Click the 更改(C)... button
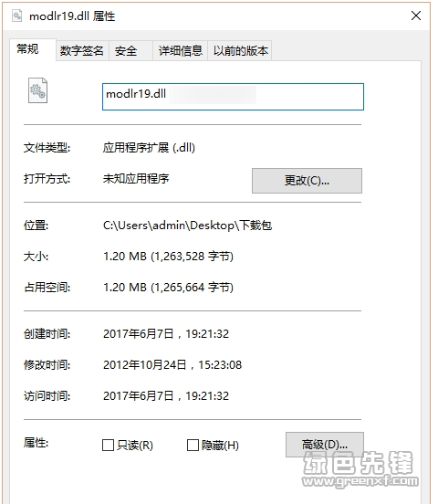Image resolution: width=438 pixels, height=504 pixels. click(x=307, y=181)
